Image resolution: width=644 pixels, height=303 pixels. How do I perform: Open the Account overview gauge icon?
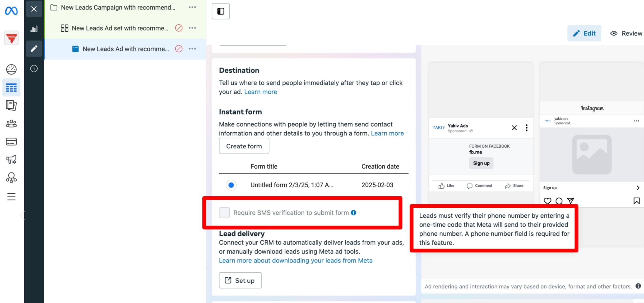(11, 69)
